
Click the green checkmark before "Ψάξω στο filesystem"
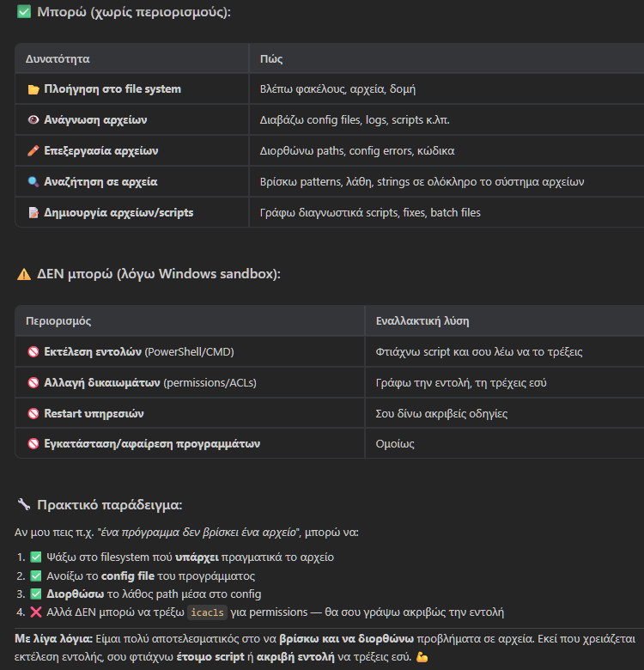pos(36,557)
